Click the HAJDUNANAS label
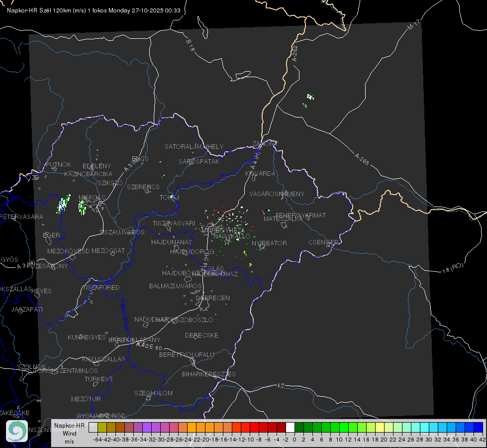This screenshot has height=448, width=487. [172, 242]
